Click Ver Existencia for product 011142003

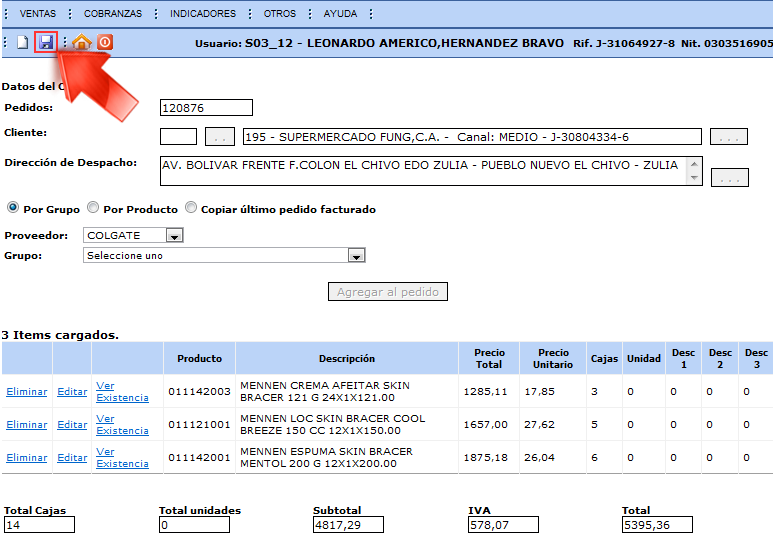122,392
